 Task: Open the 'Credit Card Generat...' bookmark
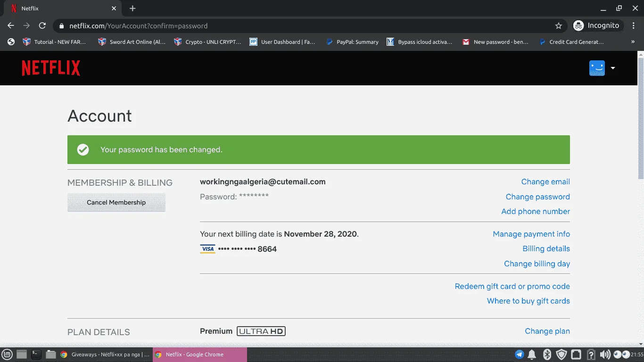(x=571, y=42)
